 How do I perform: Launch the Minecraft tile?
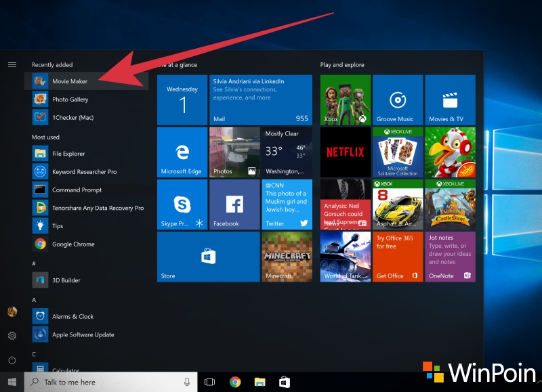pyautogui.click(x=287, y=257)
